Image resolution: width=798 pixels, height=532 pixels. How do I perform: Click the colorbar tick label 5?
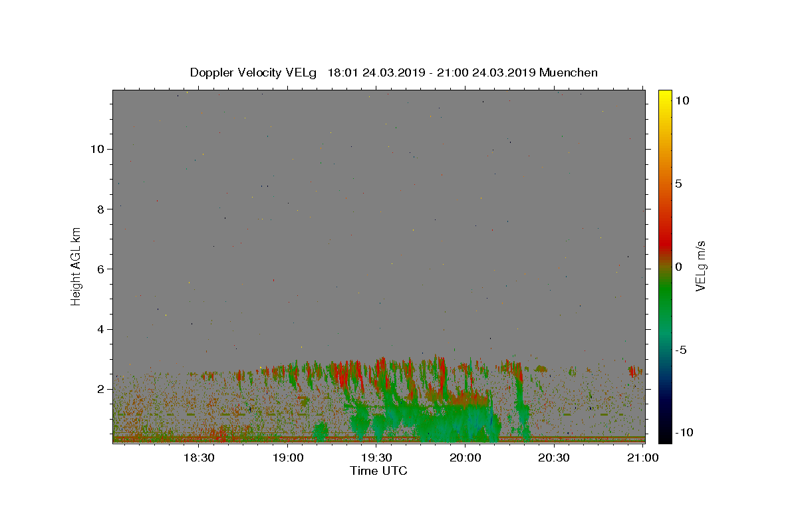pyautogui.click(x=678, y=184)
